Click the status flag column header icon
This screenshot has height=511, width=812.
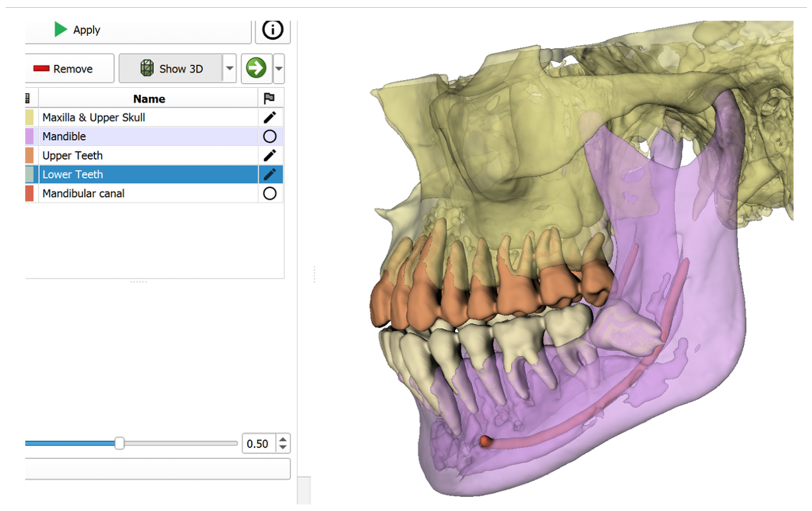point(269,98)
